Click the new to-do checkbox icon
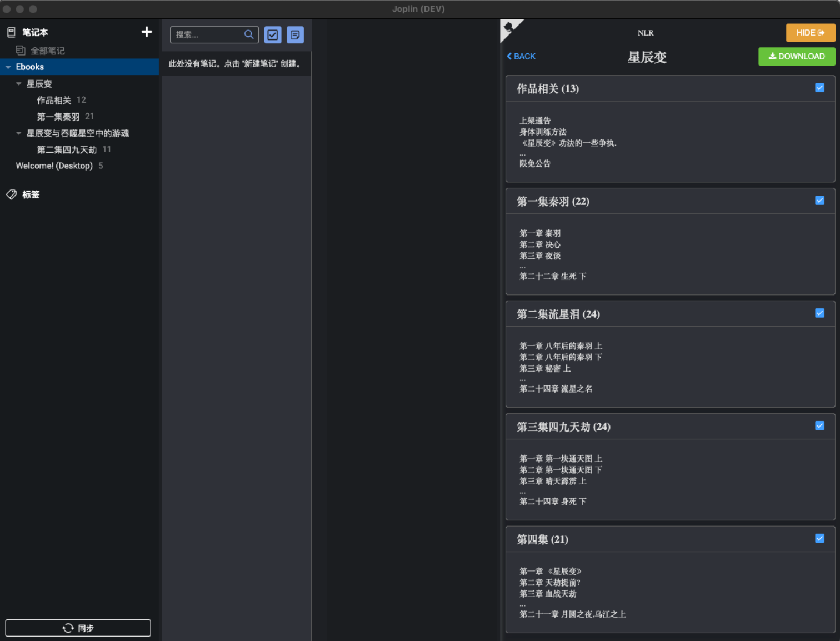 [x=273, y=35]
